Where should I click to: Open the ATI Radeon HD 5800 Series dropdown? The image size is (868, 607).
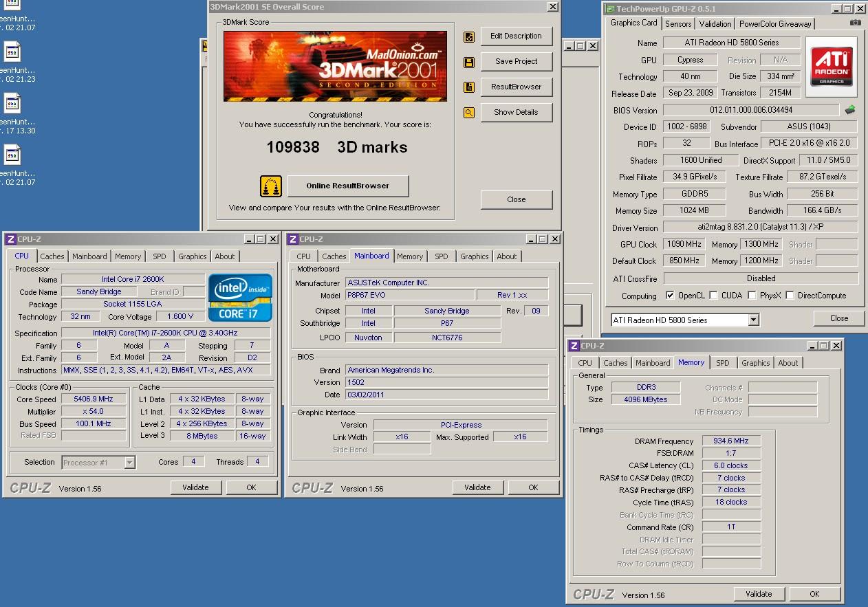[753, 320]
